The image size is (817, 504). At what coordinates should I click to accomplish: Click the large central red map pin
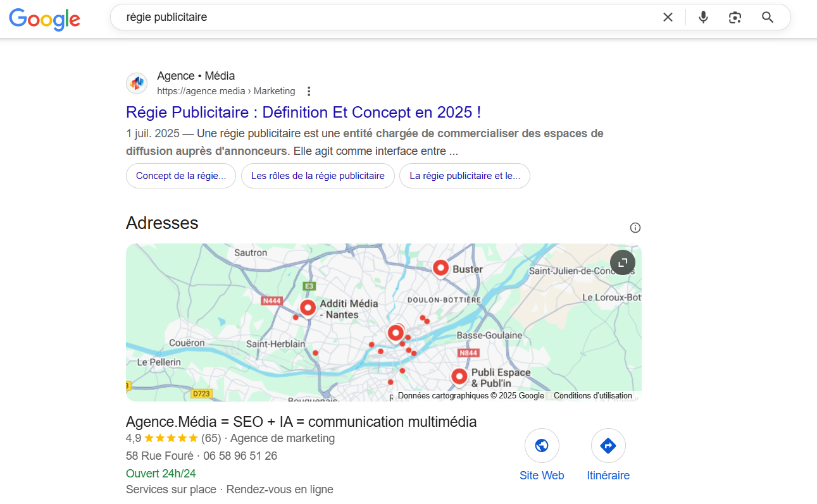point(396,333)
